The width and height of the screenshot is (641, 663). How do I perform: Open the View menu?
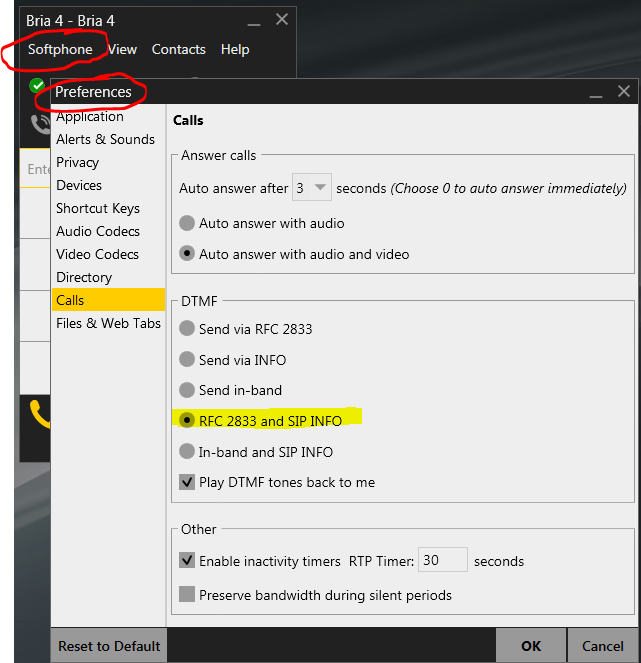coord(122,49)
